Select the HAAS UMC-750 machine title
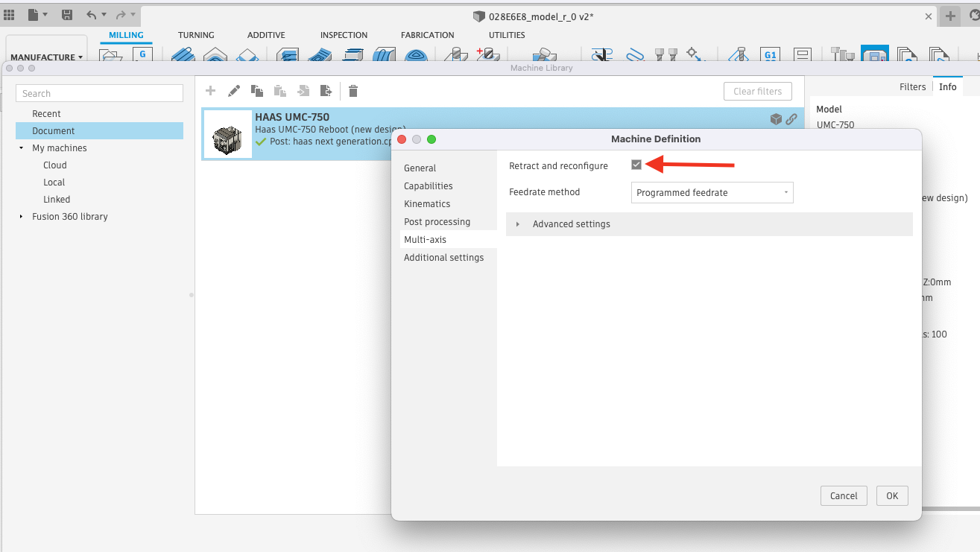This screenshot has width=980, height=552. pos(292,117)
